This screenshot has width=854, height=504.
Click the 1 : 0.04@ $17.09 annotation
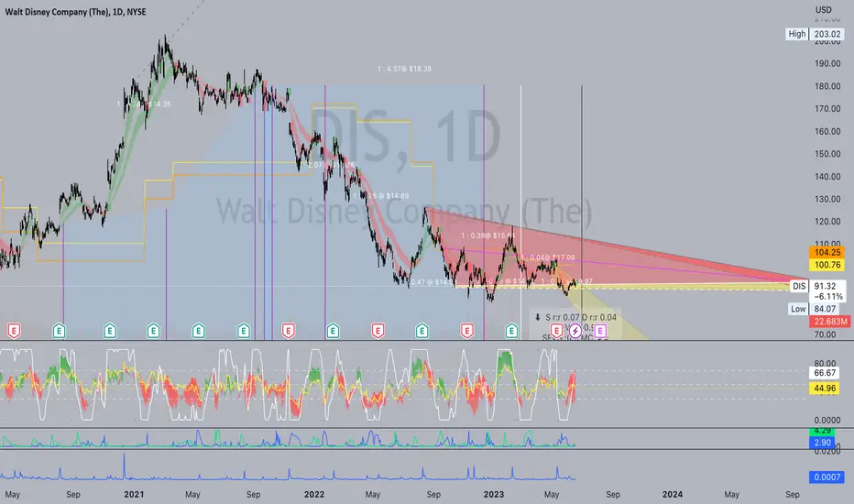547,257
